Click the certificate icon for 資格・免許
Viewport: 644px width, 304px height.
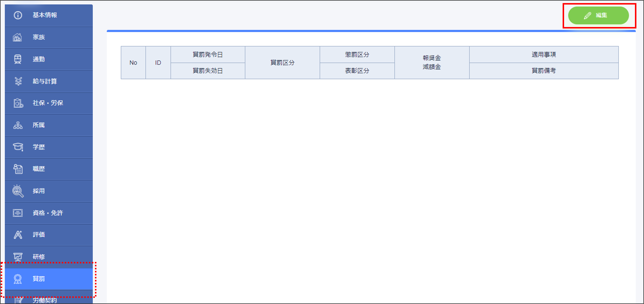click(x=18, y=213)
